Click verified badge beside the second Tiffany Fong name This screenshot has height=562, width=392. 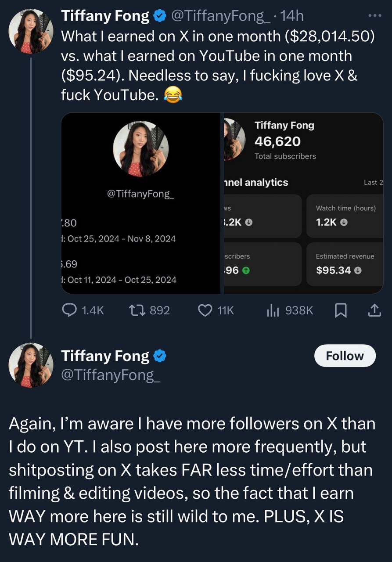tap(159, 356)
